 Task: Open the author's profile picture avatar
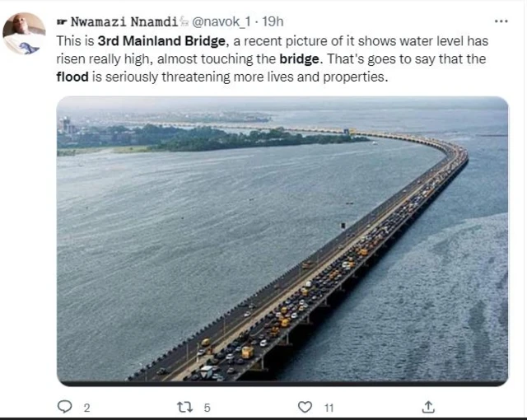tap(24, 33)
